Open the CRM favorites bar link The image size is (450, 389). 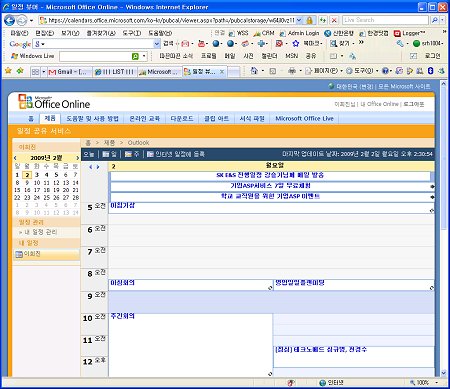coord(264,33)
